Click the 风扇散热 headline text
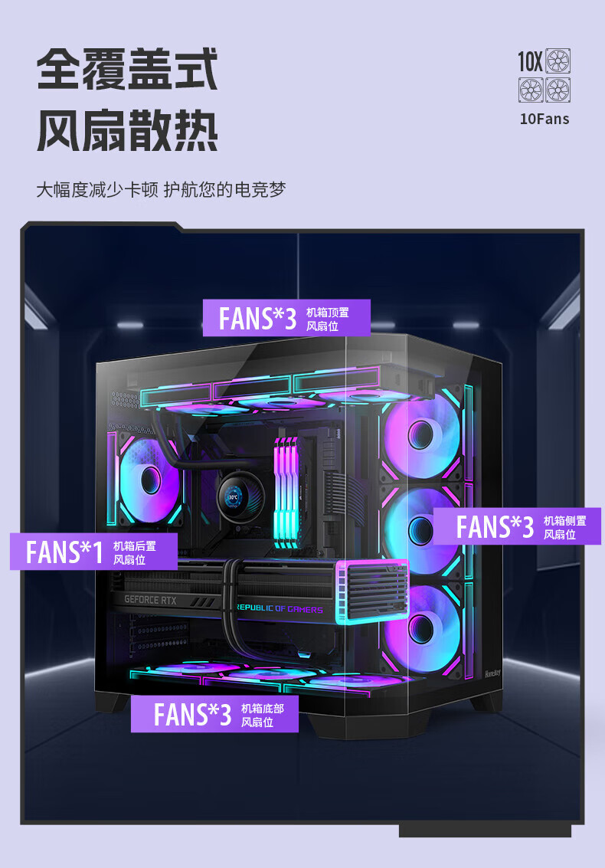This screenshot has width=605, height=868. [x=127, y=131]
